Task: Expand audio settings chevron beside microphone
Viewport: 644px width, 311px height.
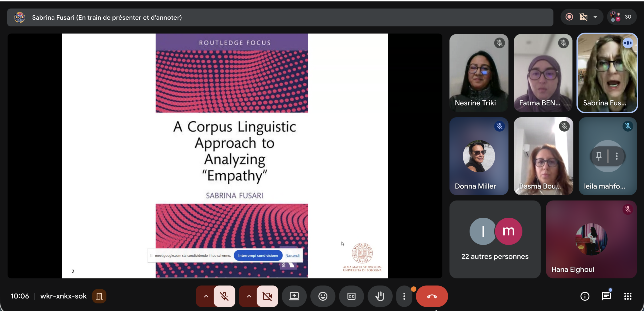Action: [206, 296]
